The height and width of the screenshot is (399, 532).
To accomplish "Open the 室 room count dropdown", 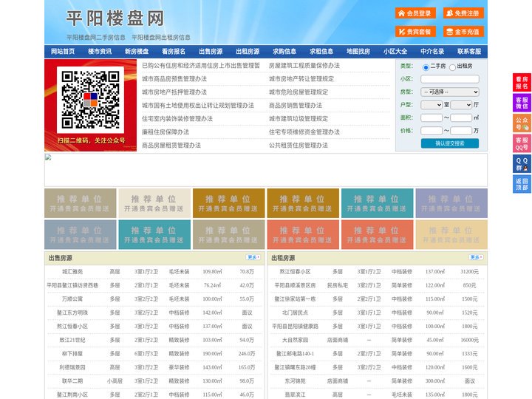I will point(432,105).
